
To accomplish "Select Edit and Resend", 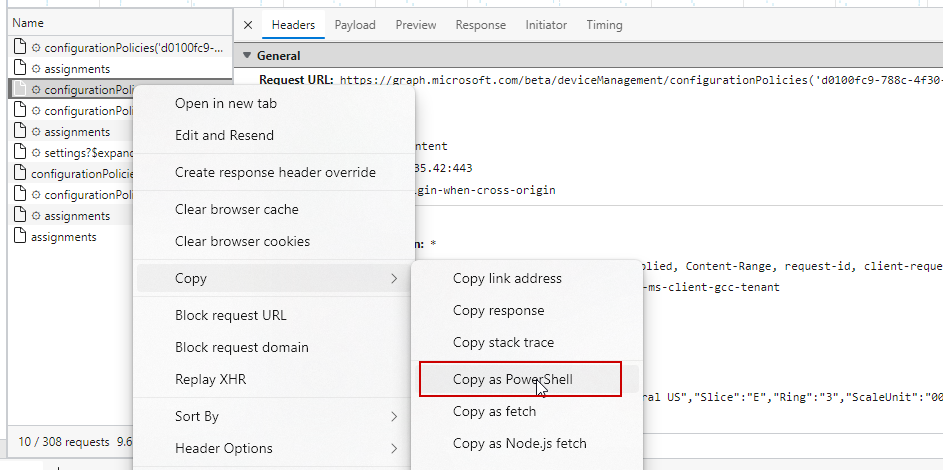I will click(x=224, y=135).
